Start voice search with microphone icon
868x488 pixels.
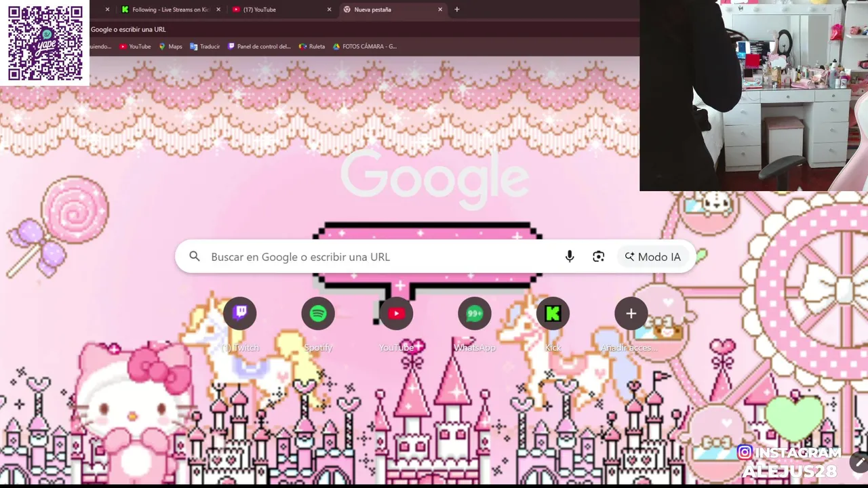[570, 257]
